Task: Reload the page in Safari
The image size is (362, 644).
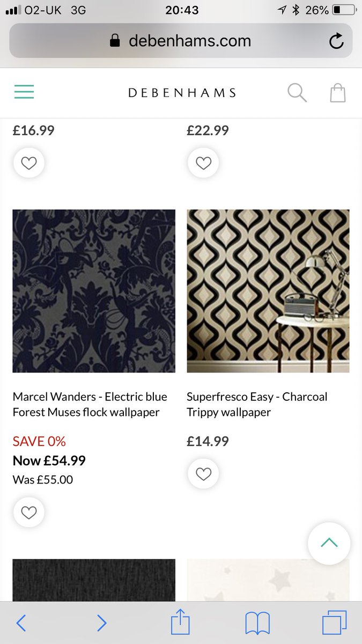Action: (336, 41)
